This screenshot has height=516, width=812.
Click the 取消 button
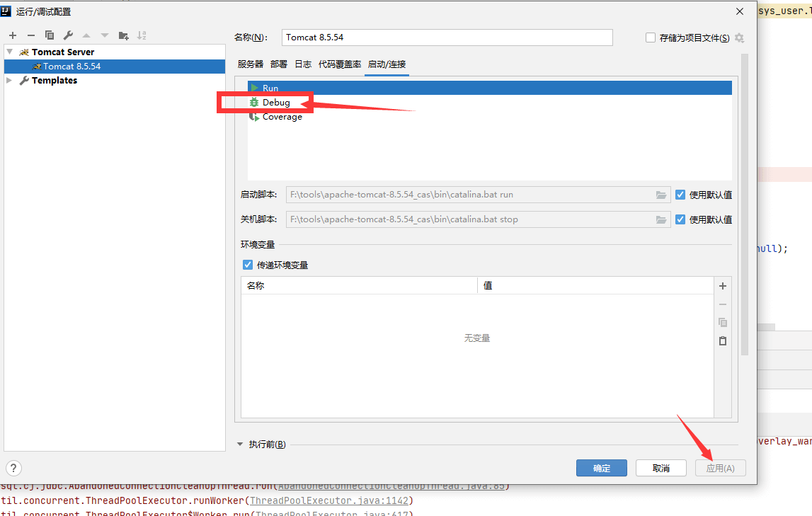point(661,468)
